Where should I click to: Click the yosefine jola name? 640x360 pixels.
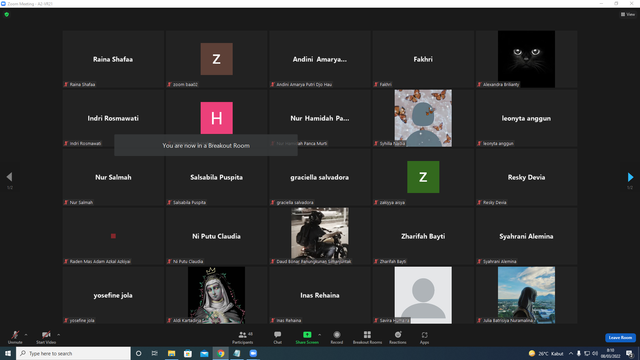(113, 295)
